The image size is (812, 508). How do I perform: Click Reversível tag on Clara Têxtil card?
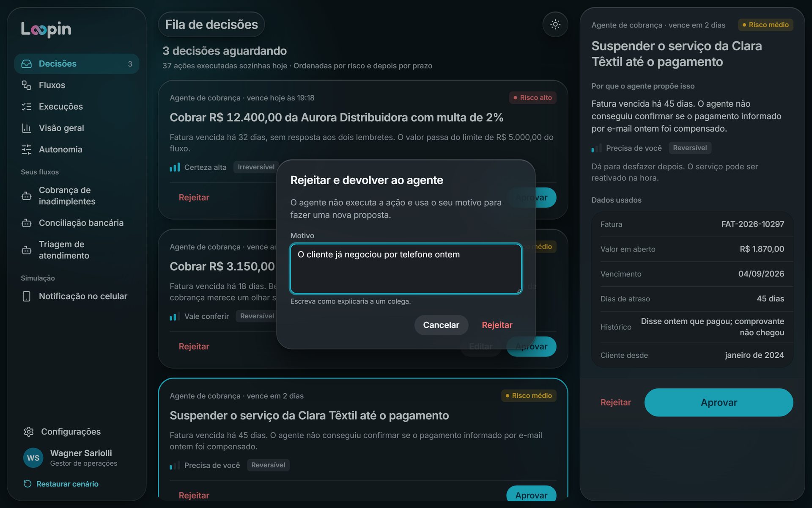(268, 465)
